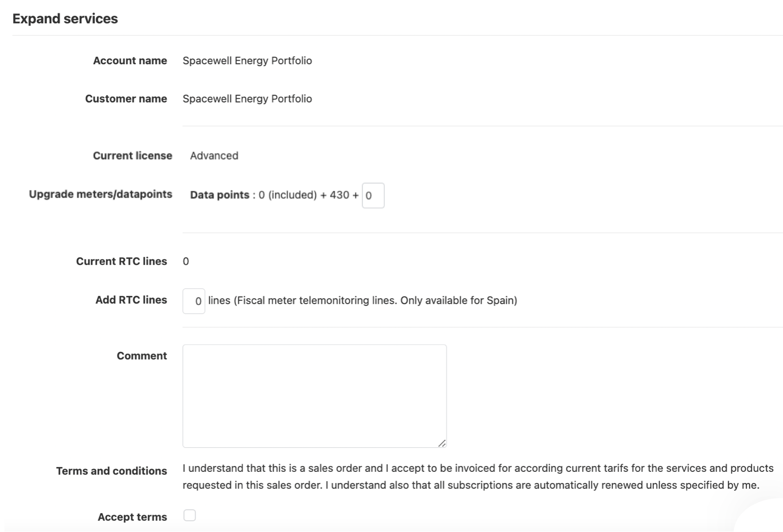Click the Current license label
783x532 pixels.
click(133, 156)
